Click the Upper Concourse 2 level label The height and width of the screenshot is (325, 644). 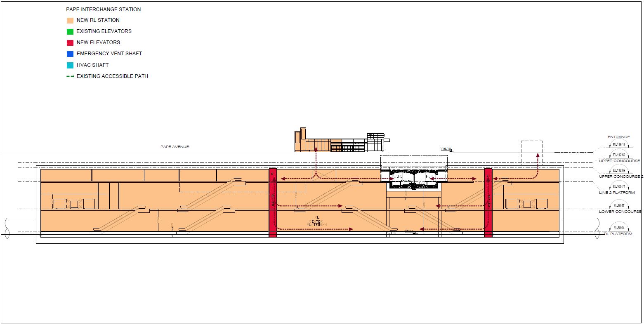(x=621, y=177)
